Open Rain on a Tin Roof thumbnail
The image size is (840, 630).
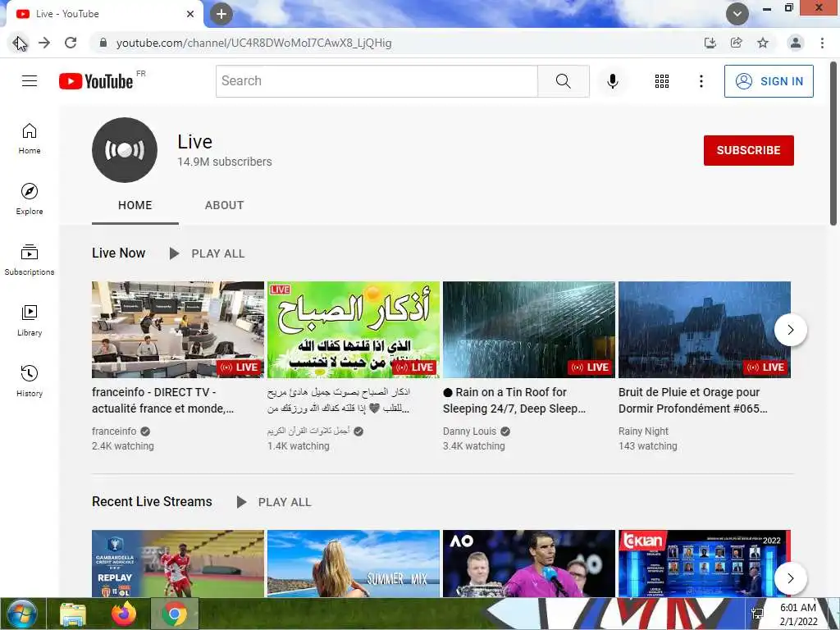(529, 330)
